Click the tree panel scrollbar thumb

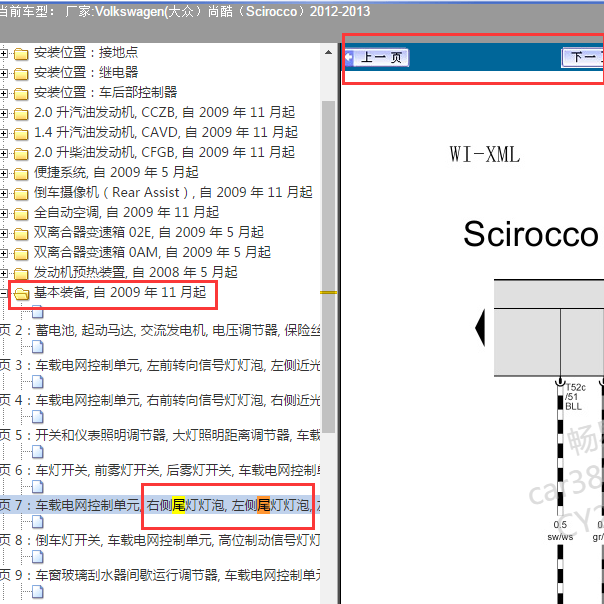click(328, 267)
